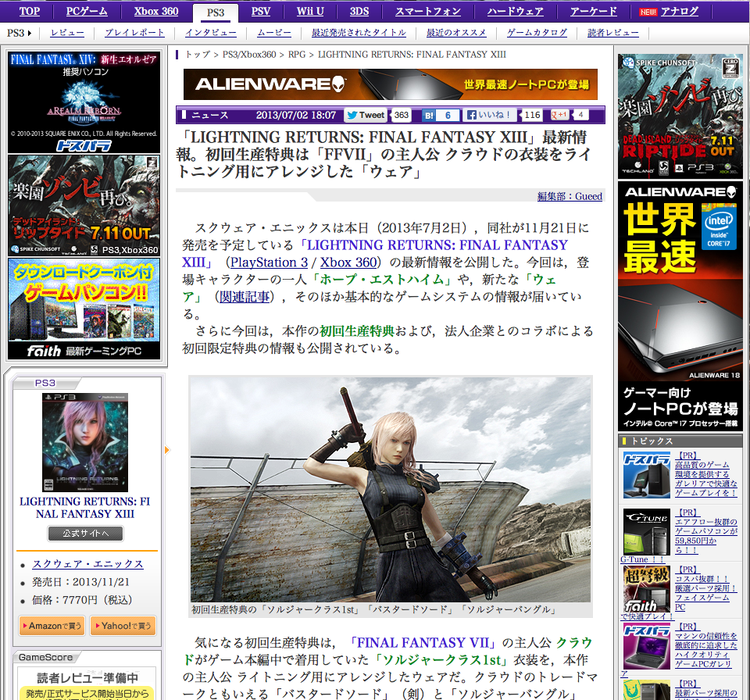Screen dimensions: 750x700
Task: Open the Wii U tab
Action: pyautogui.click(x=310, y=11)
